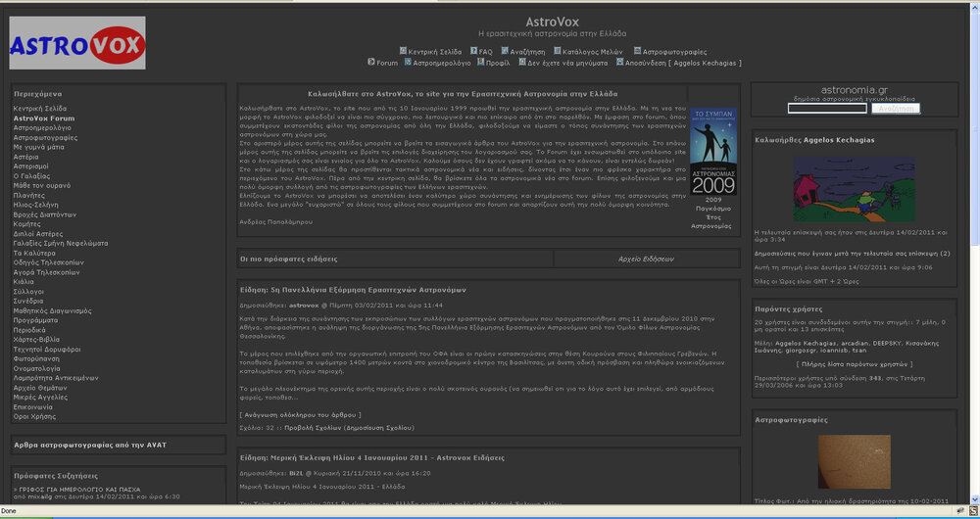
Task: Open the Αρχείο Ειδήσεων news archive link
Action: coord(646,259)
